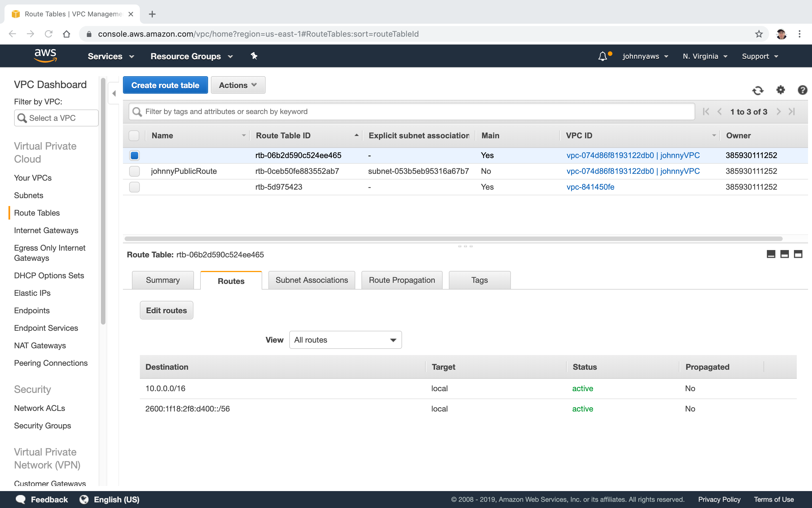Click Create route table button
This screenshot has width=812, height=508.
[x=165, y=85]
